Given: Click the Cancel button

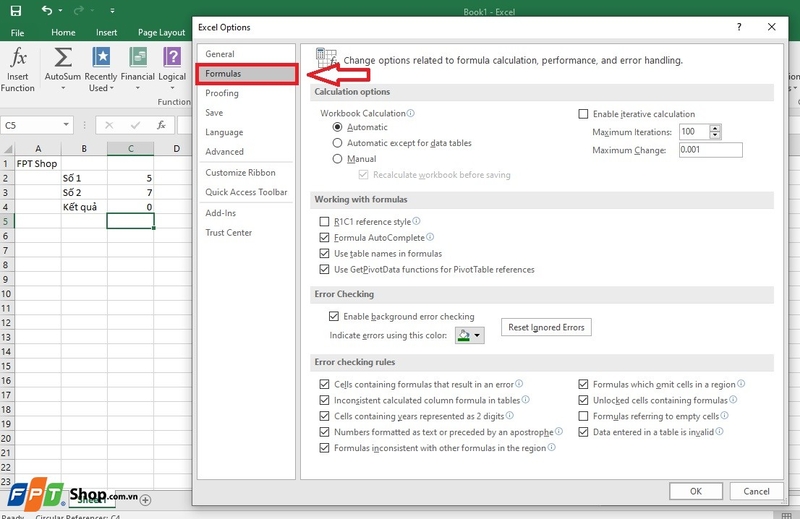Looking at the screenshot, I should pos(756,491).
